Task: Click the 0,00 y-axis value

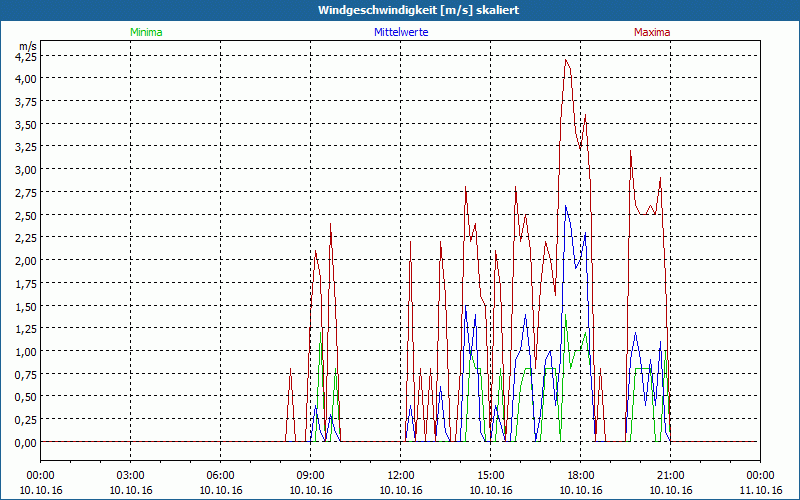Action: 26,442
